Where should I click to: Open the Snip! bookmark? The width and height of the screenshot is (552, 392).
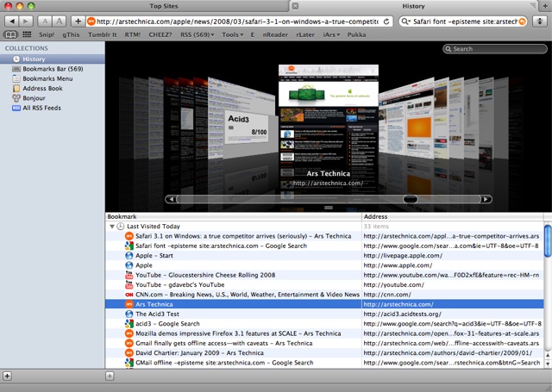pos(47,34)
